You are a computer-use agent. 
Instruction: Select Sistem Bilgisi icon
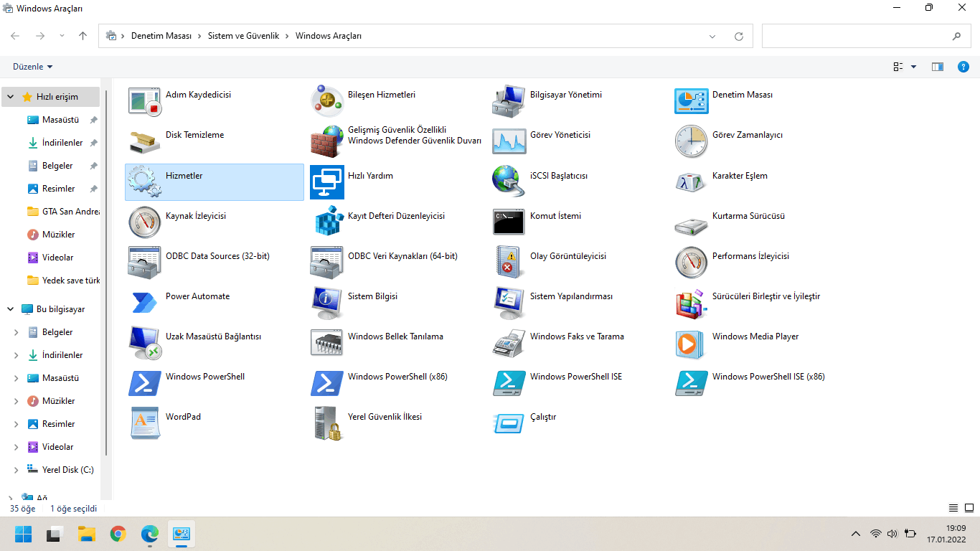(327, 302)
